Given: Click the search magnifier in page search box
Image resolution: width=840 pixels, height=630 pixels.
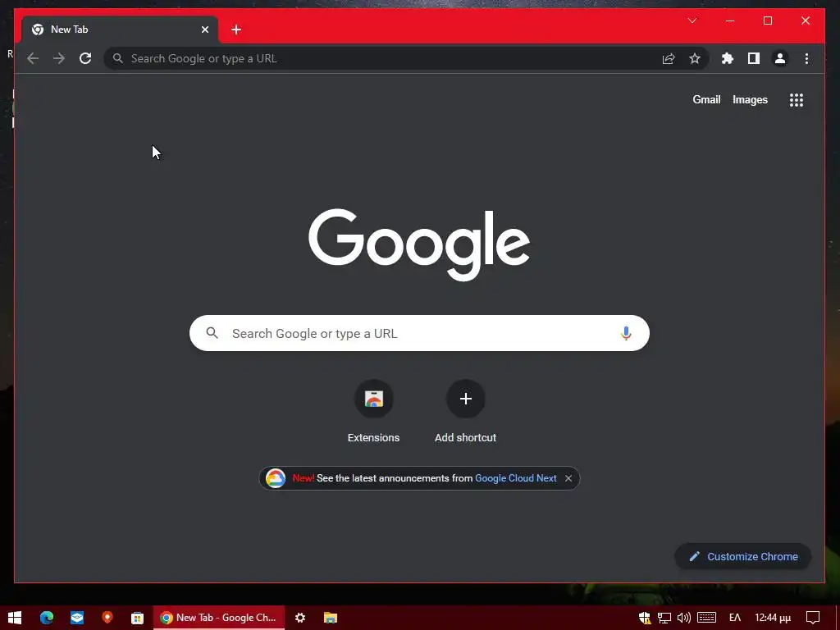Looking at the screenshot, I should click(x=212, y=333).
